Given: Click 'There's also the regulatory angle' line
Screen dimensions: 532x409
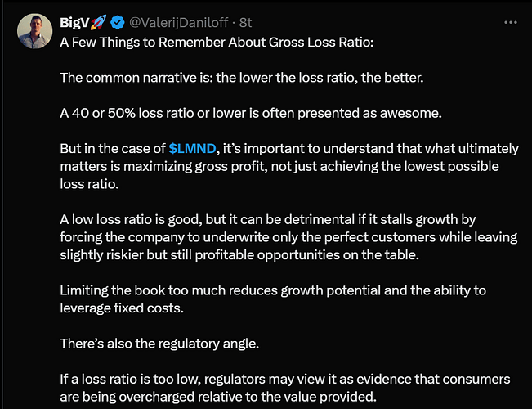Looking at the screenshot, I should pyautogui.click(x=159, y=344).
